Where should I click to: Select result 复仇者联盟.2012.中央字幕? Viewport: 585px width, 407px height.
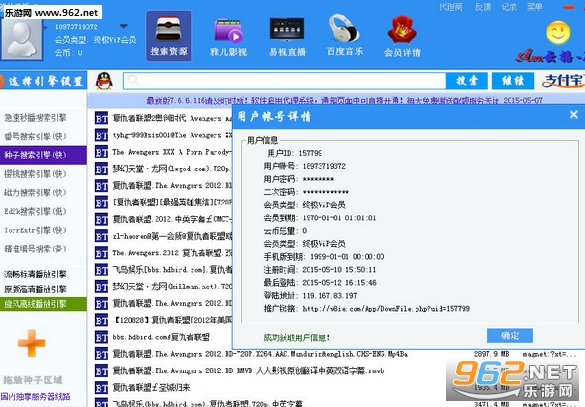tap(172, 219)
